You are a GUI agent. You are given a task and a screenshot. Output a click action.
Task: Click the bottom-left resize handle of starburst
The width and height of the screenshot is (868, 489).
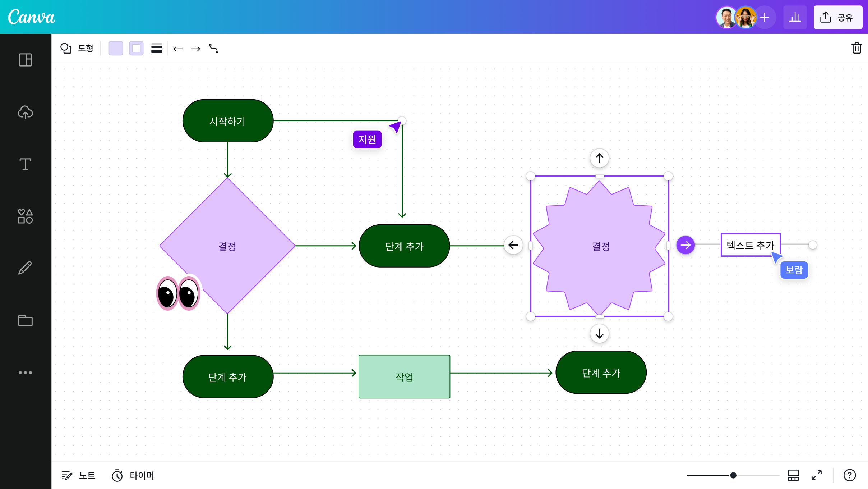click(530, 316)
